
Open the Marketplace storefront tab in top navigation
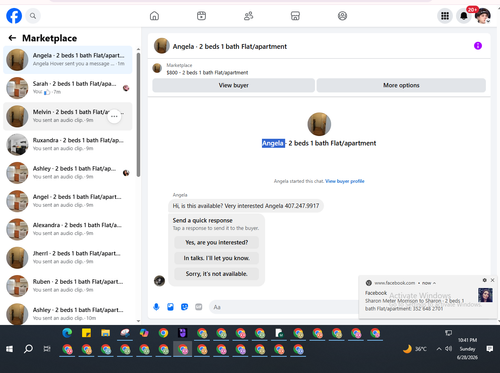(295, 16)
